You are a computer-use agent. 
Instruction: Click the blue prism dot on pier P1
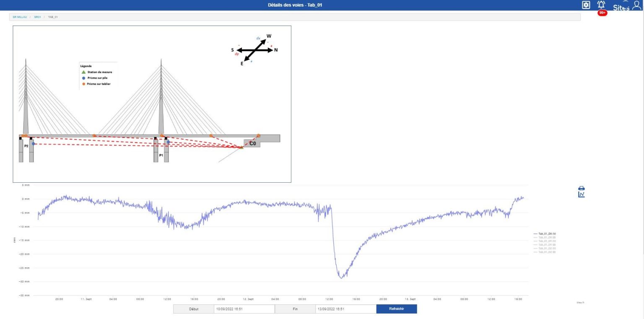point(168,142)
